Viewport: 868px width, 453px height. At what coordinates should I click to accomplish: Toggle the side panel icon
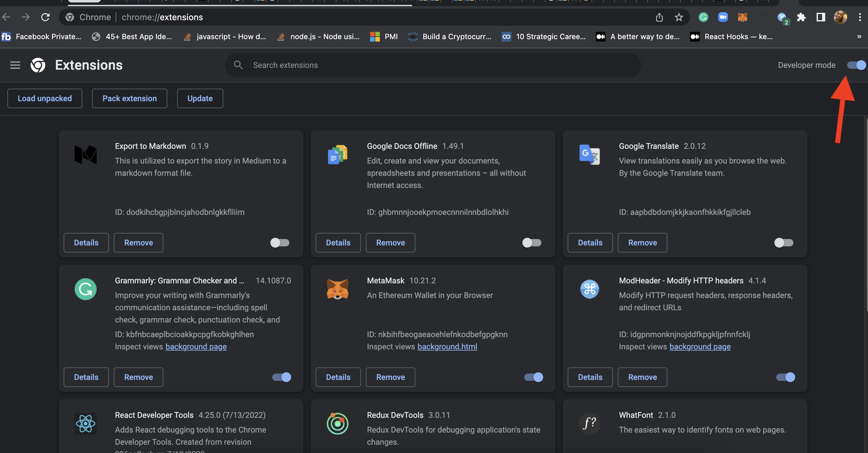coord(821,17)
